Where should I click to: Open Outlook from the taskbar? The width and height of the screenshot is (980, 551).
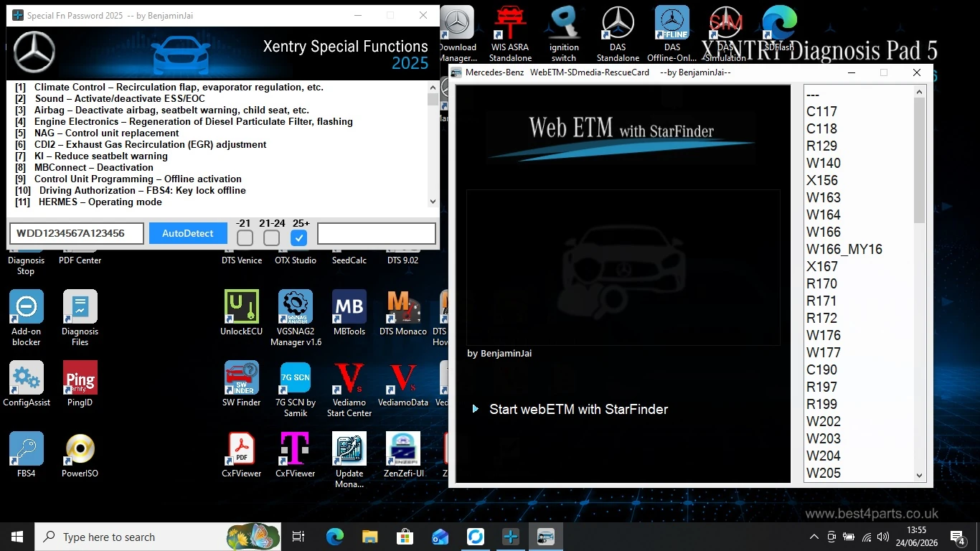pyautogui.click(x=440, y=537)
